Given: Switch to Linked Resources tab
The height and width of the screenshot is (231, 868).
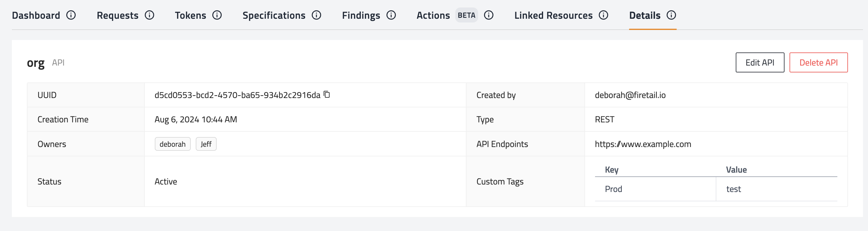Looking at the screenshot, I should (553, 16).
